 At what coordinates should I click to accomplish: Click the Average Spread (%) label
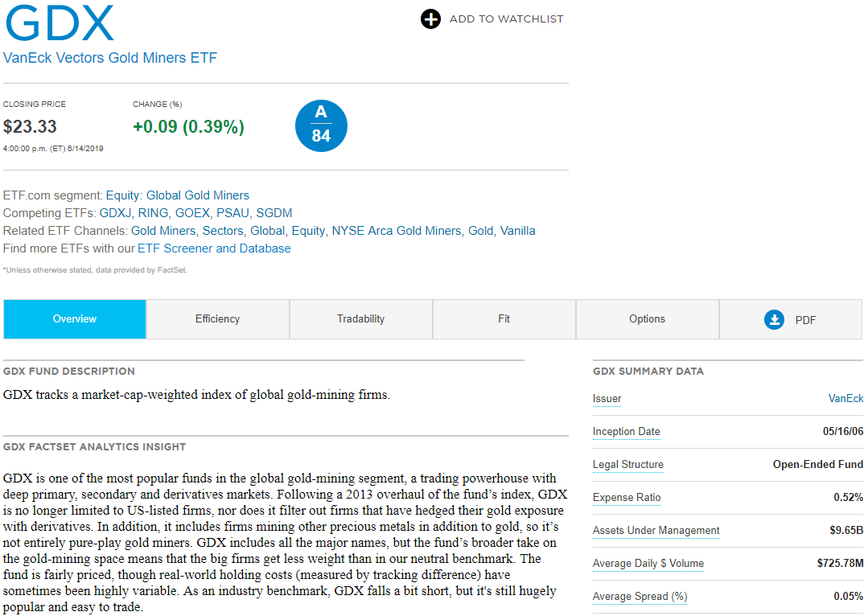click(640, 597)
